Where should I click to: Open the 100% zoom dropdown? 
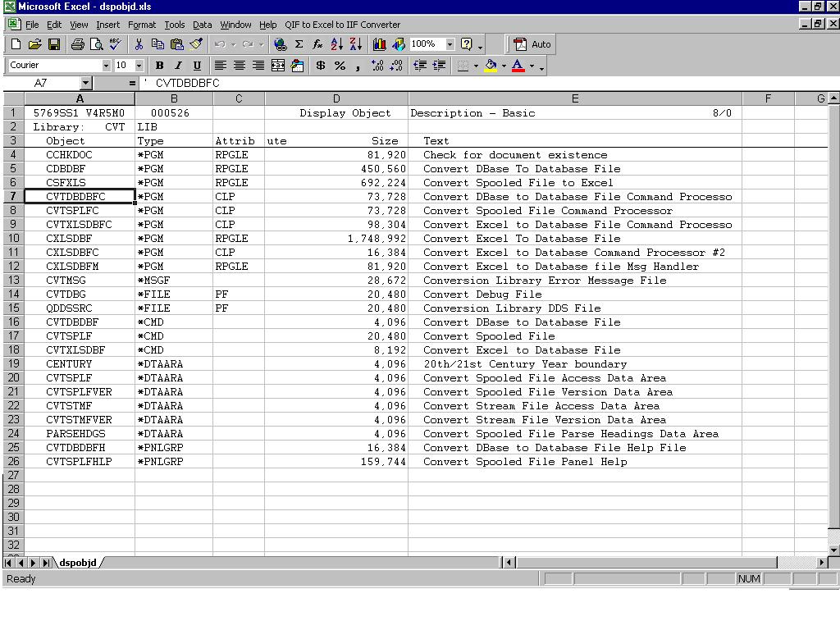[450, 44]
